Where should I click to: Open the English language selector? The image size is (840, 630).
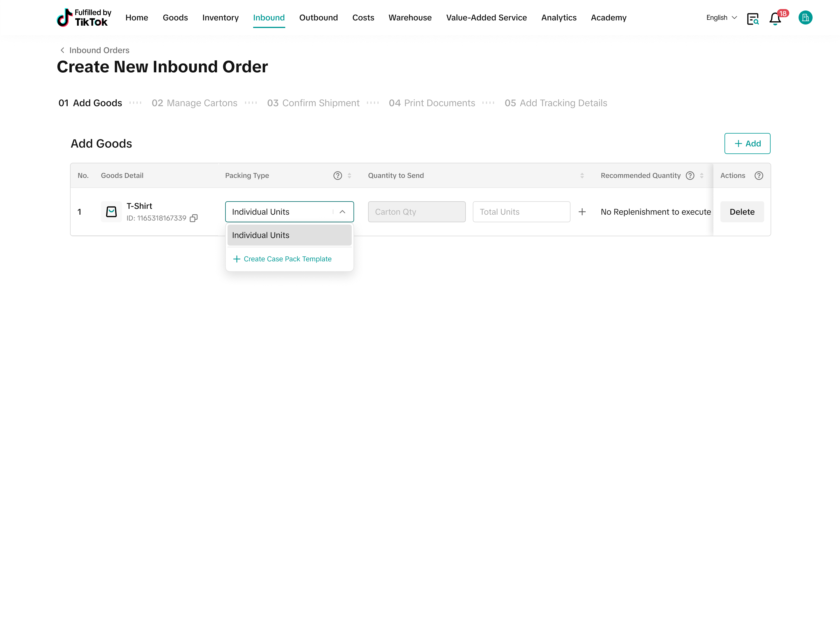[721, 17]
